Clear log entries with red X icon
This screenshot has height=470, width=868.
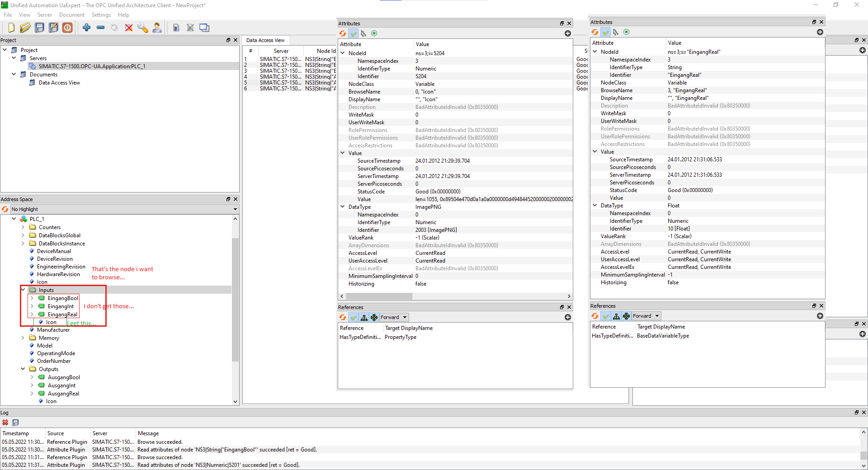point(5,423)
